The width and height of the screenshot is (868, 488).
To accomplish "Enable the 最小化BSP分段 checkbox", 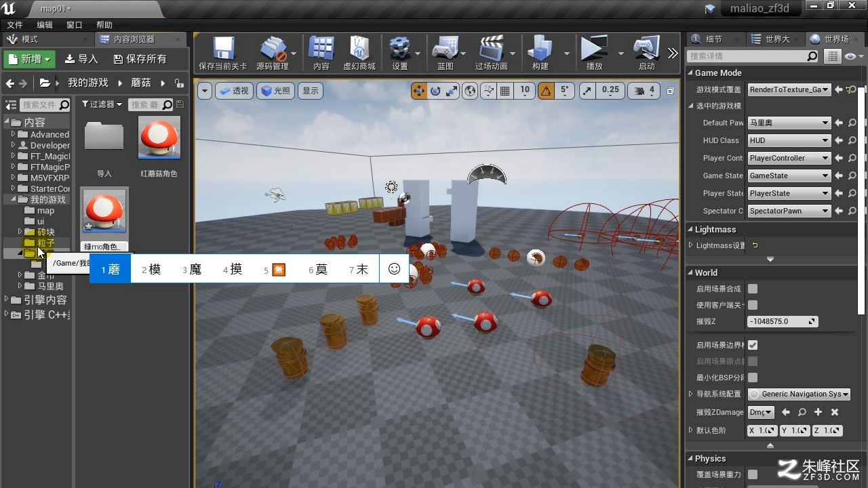I will pyautogui.click(x=753, y=378).
